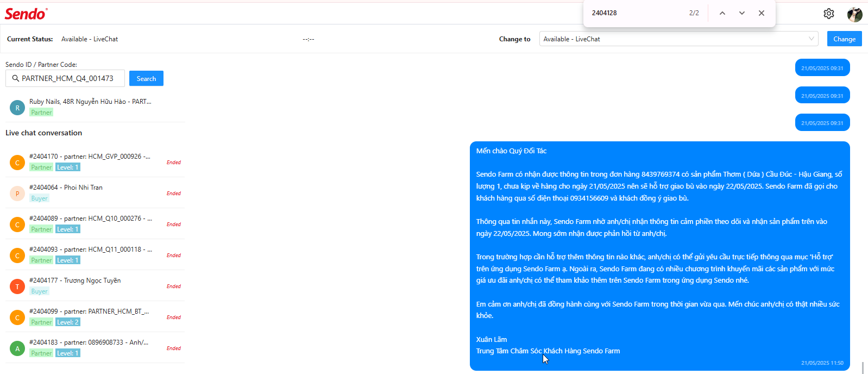868x374 pixels.
Task: Open the user profile avatar
Action: click(855, 14)
